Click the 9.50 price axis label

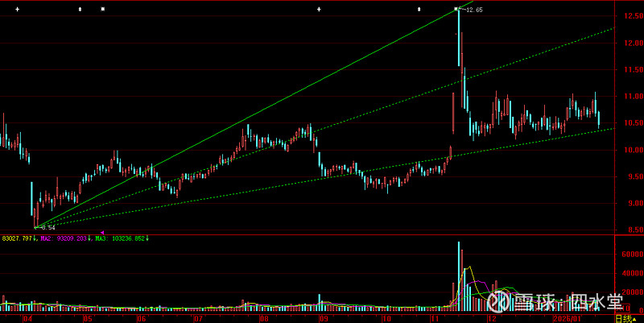point(634,176)
